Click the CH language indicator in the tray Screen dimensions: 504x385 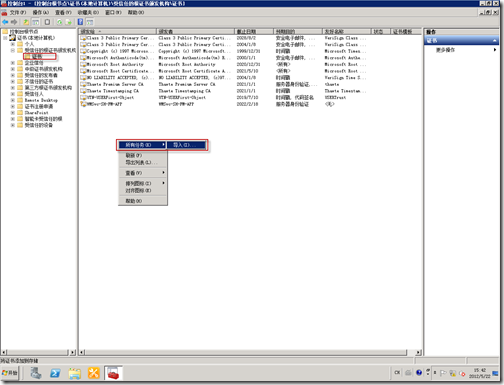pyautogui.click(x=397, y=373)
